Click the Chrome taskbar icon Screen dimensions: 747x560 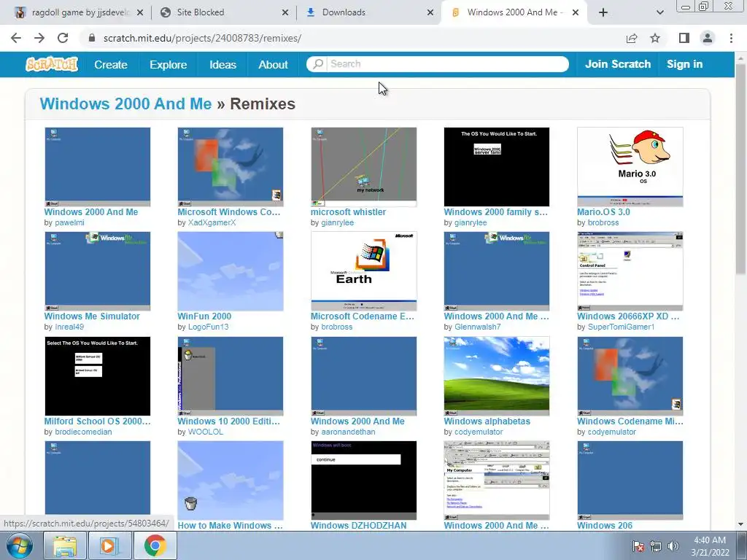click(x=155, y=545)
